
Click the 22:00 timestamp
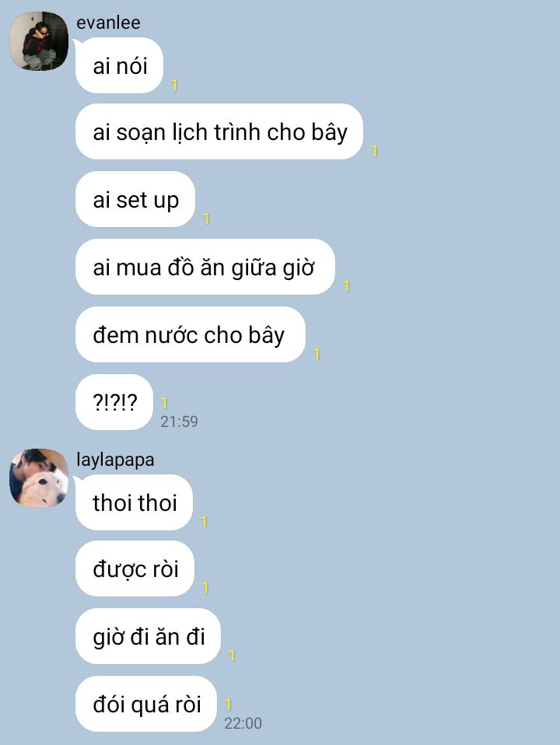coord(243,724)
